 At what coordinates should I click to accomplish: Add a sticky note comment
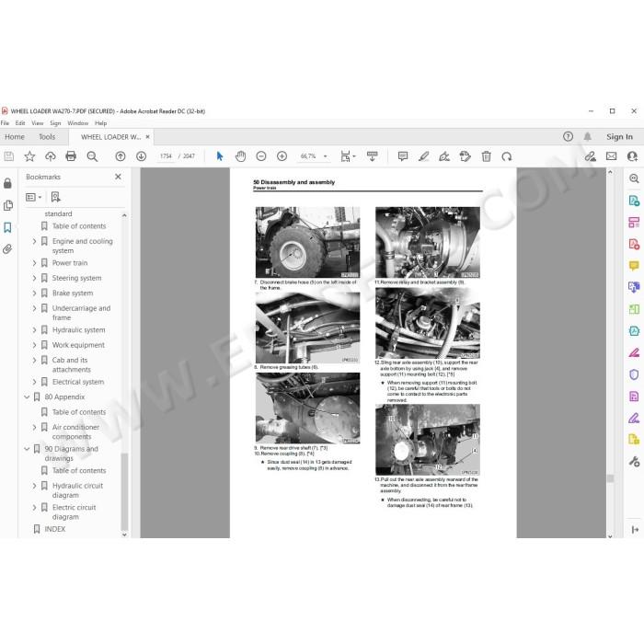coord(403,156)
